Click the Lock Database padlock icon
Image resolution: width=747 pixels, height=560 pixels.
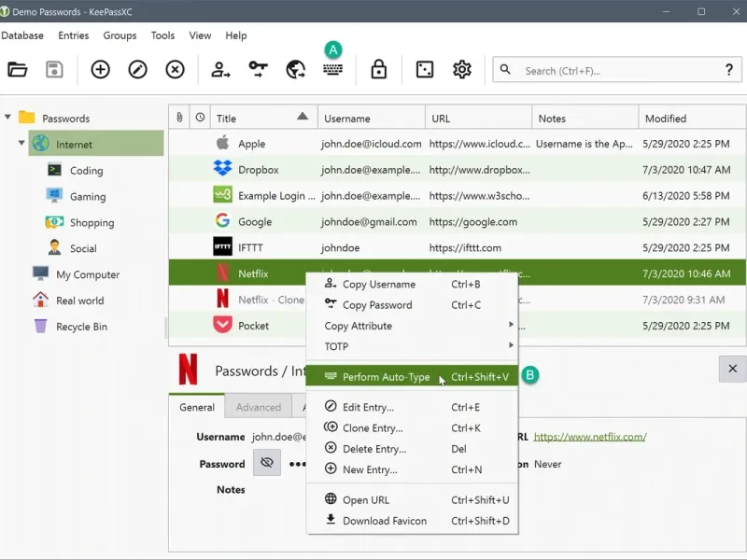coord(378,69)
